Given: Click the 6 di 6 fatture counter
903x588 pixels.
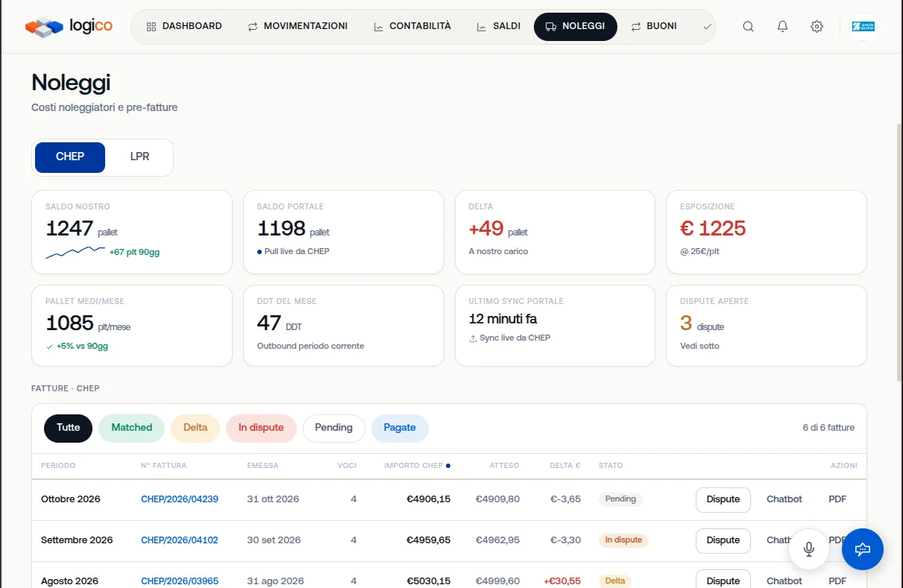Looking at the screenshot, I should point(828,428).
